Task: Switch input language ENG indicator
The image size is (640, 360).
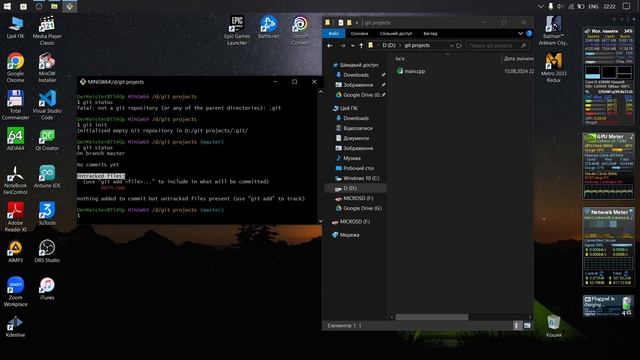Action: (x=593, y=7)
